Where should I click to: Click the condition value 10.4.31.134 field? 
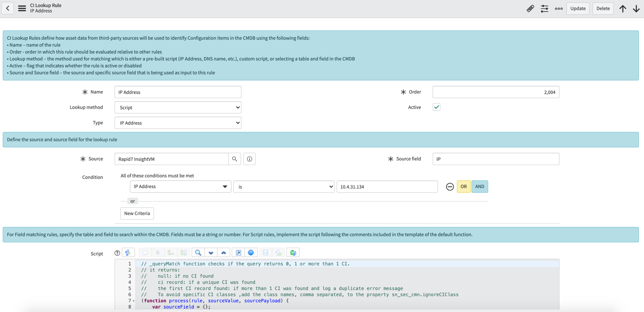(387, 187)
